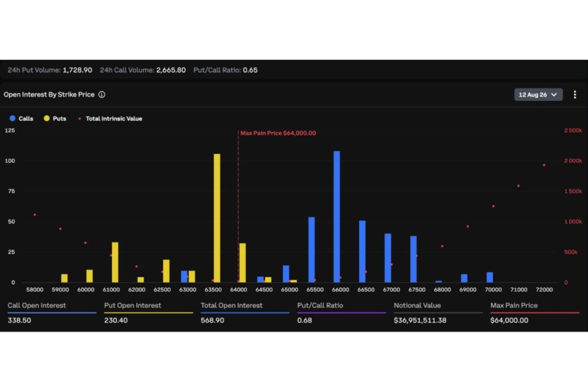
Task: Click the Put Open Interest stat tab
Action: (148, 312)
